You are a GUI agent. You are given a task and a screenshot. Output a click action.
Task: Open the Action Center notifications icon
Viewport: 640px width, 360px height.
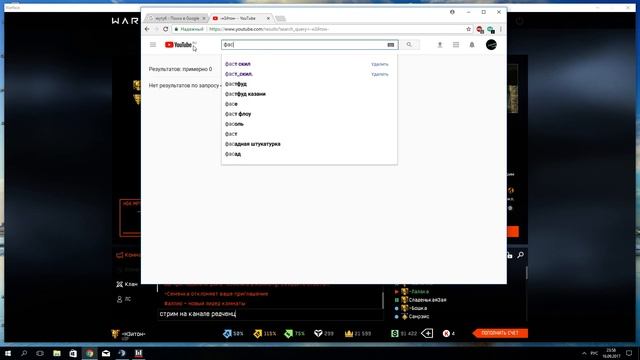coord(629,353)
